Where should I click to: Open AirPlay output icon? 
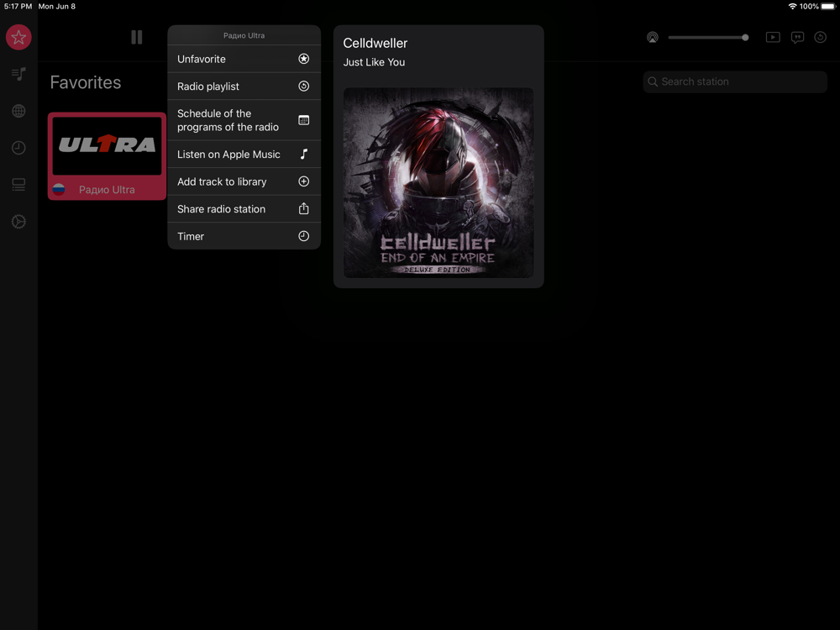[652, 38]
